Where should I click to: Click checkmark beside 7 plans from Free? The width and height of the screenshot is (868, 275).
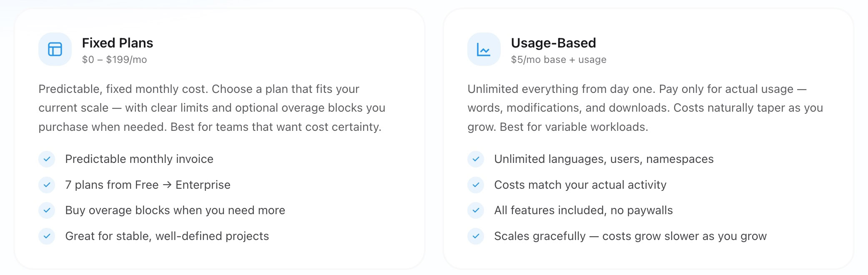coord(47,185)
